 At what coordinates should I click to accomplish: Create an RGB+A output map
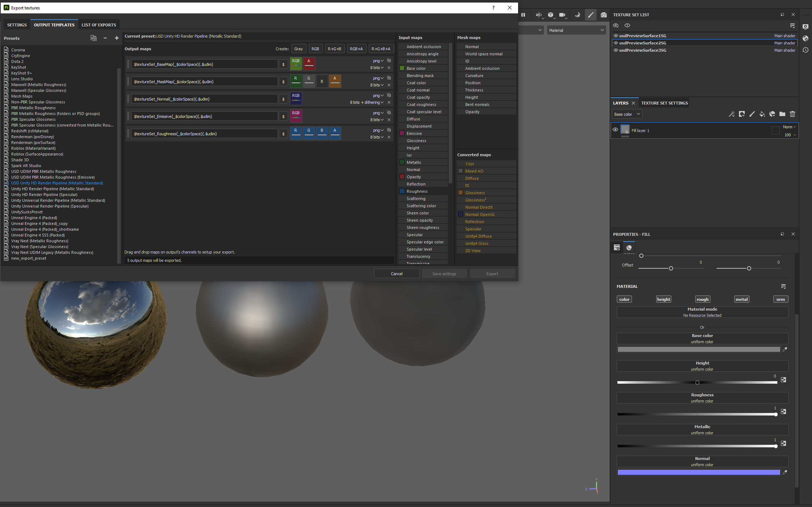pyautogui.click(x=356, y=49)
